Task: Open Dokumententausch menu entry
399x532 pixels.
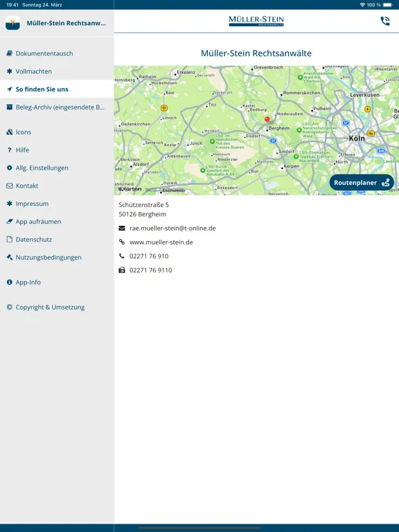Action: [x=57, y=53]
